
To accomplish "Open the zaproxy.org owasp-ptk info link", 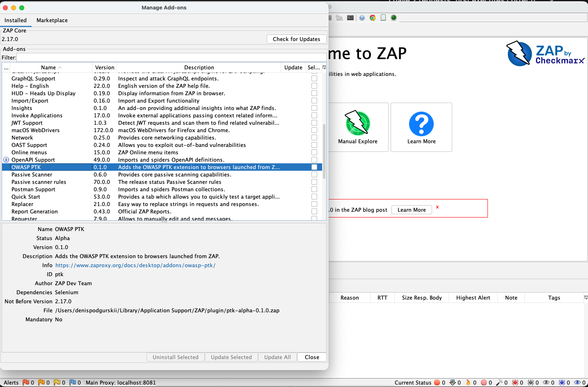I will pyautogui.click(x=135, y=265).
